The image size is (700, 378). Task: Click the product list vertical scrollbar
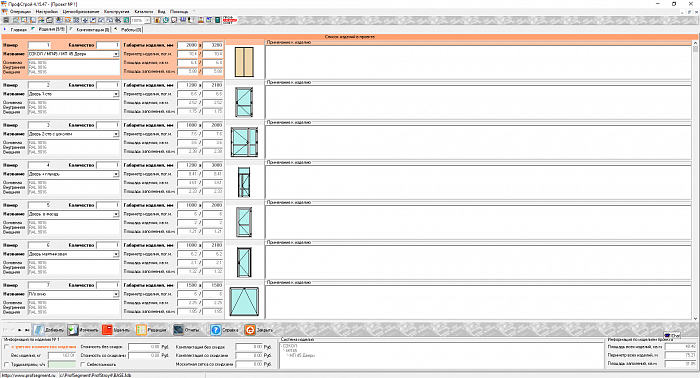(x=695, y=180)
